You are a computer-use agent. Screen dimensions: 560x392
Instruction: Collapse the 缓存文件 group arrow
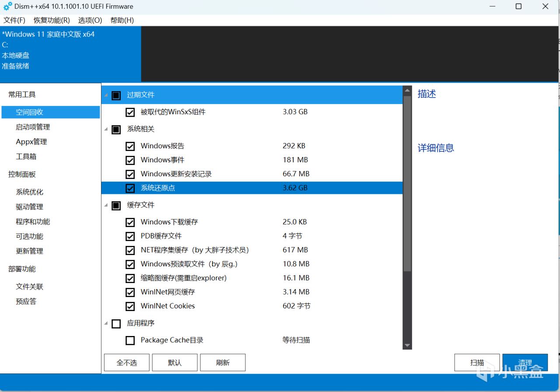106,205
